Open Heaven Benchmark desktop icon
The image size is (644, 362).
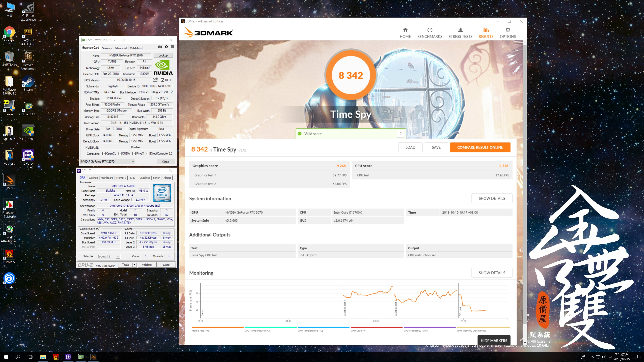coord(28,61)
